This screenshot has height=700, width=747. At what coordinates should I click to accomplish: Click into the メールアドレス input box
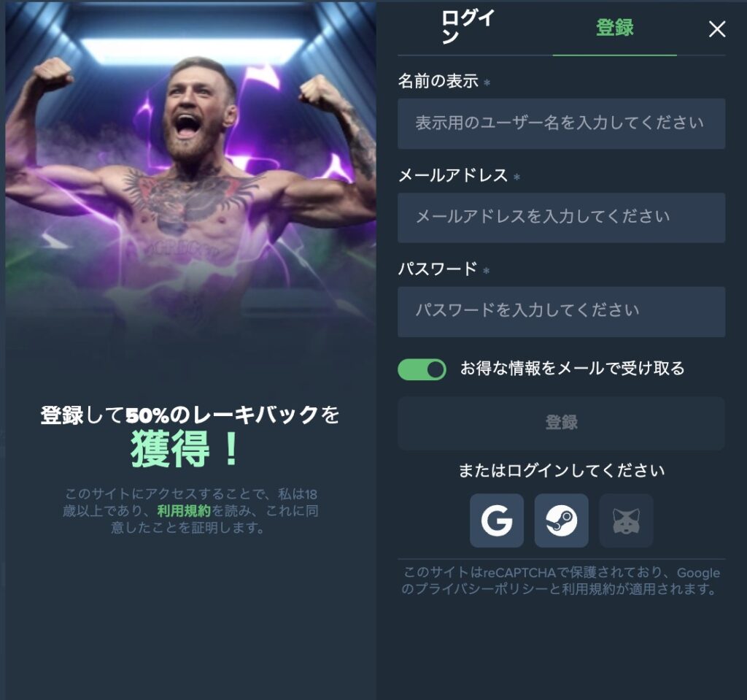[x=561, y=218]
